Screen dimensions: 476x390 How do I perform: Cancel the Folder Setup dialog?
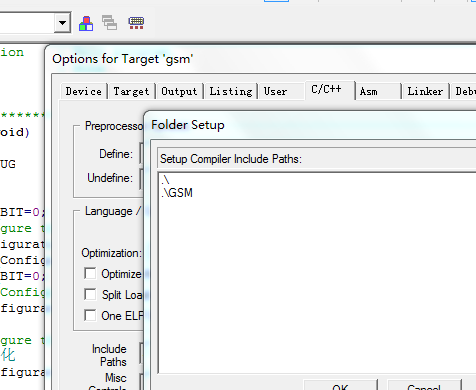click(424, 385)
